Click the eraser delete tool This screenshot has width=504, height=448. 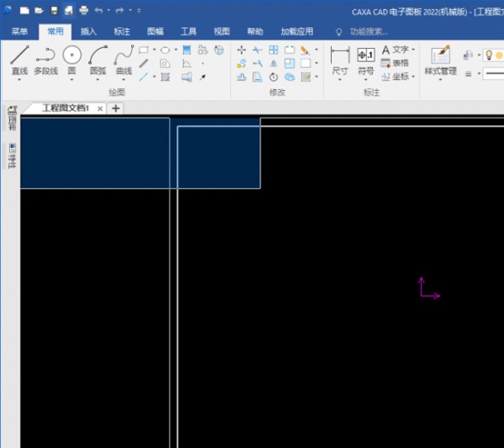(305, 50)
